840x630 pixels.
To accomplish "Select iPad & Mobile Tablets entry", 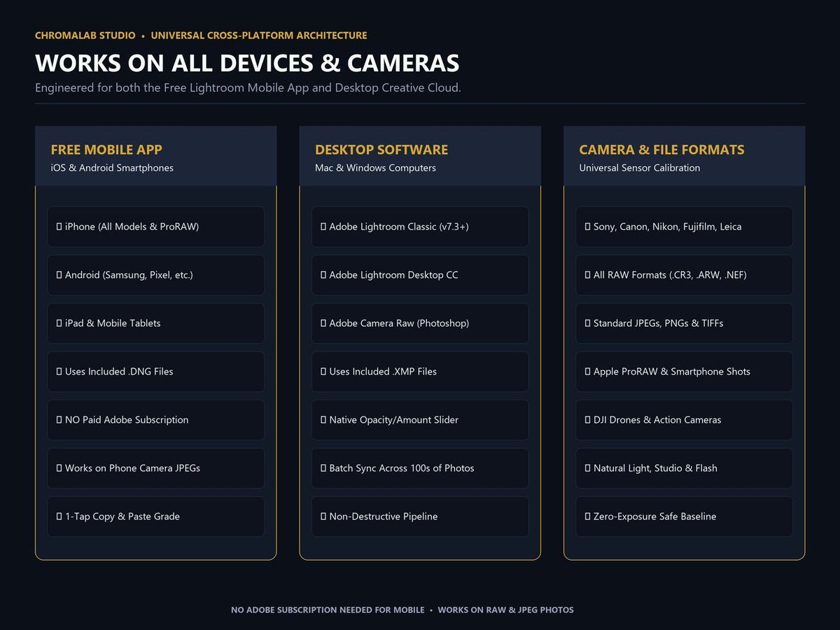I will tap(156, 323).
